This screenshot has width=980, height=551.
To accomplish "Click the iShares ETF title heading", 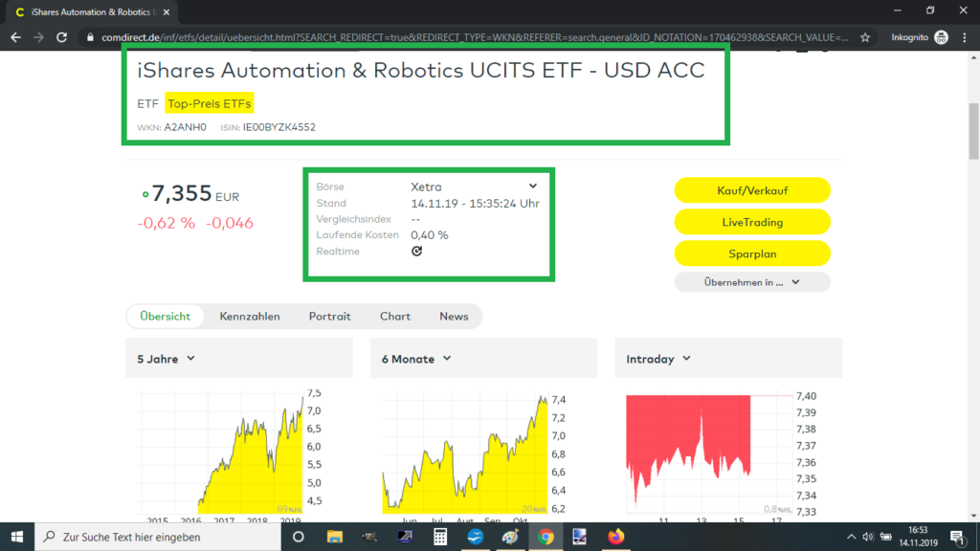I will [421, 70].
